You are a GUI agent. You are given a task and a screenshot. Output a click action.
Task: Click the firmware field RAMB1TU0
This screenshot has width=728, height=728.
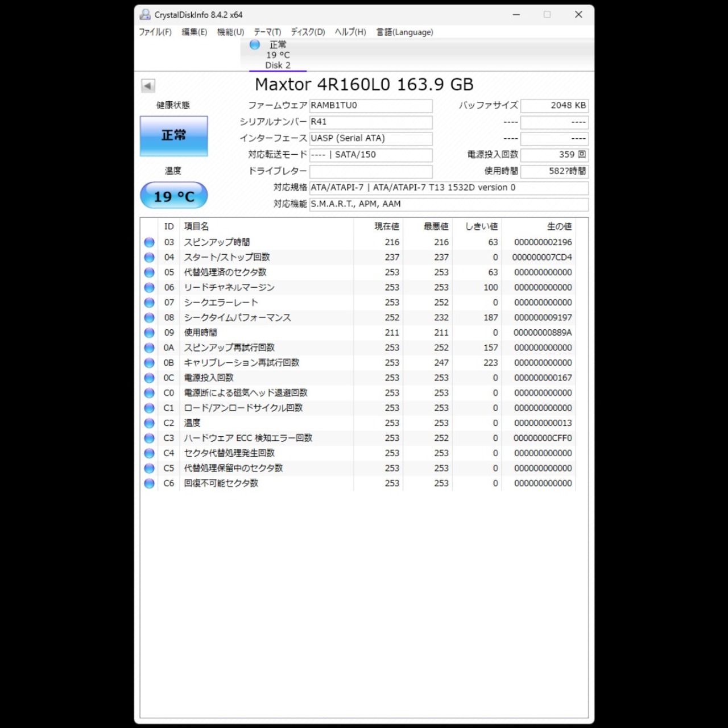pos(371,106)
